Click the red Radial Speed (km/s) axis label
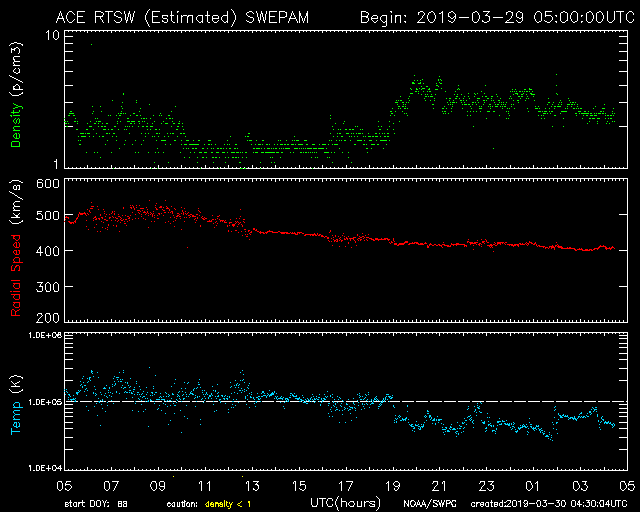This screenshot has width=640, height=512. coord(16,250)
